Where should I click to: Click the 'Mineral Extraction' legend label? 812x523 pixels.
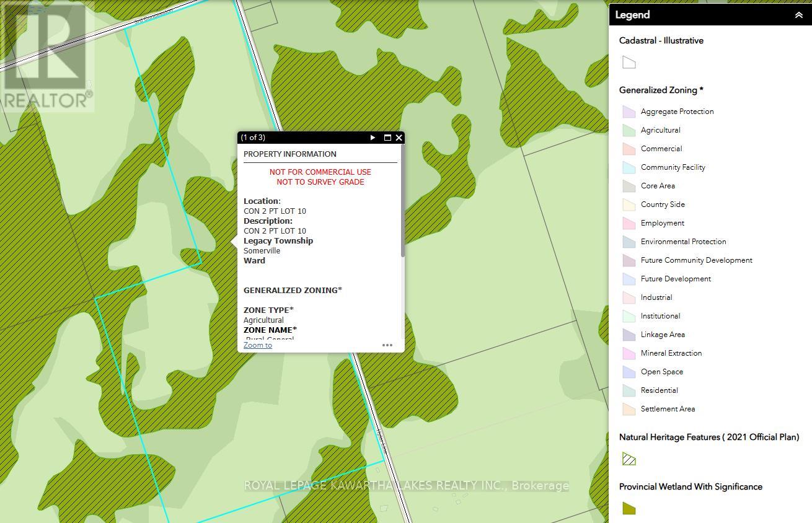tap(671, 353)
